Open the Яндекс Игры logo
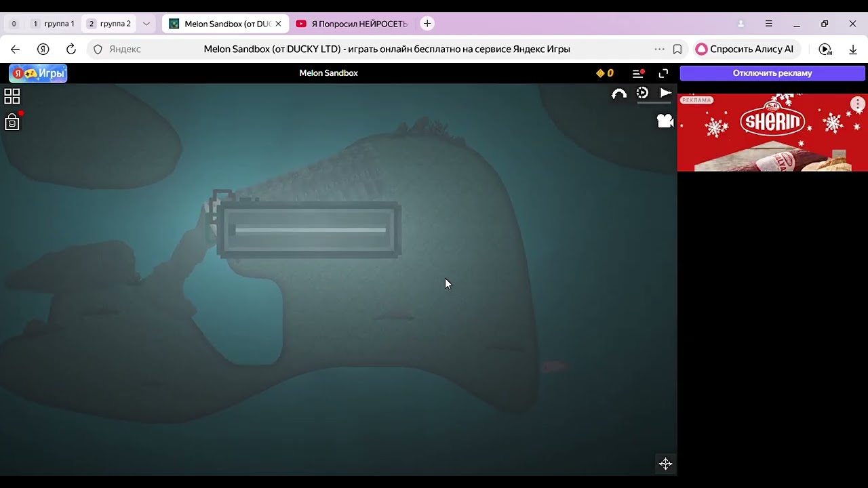The width and height of the screenshot is (868, 488). point(38,73)
